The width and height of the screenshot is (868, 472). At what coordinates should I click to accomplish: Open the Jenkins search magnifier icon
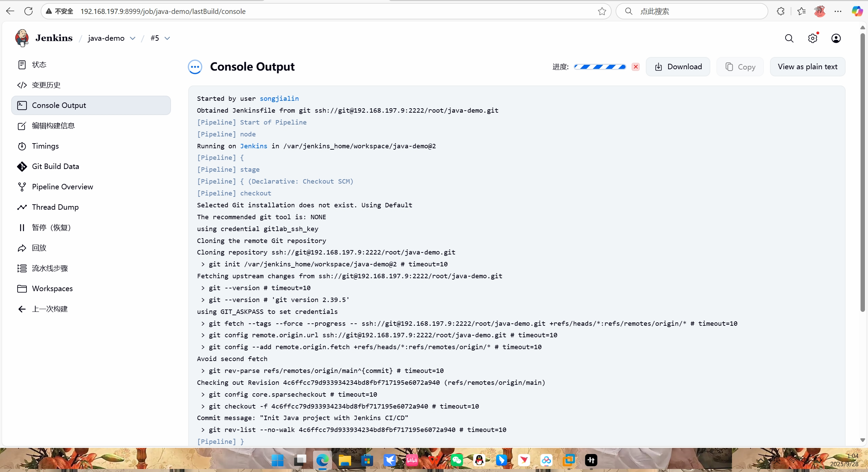click(789, 38)
